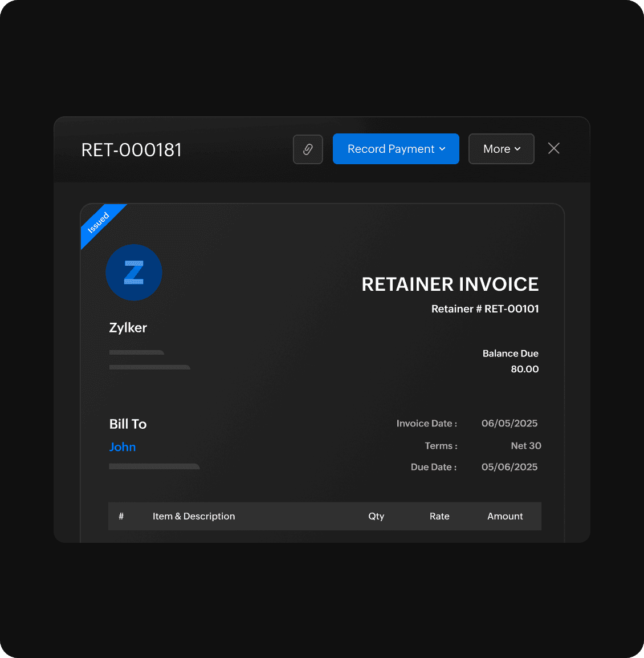The height and width of the screenshot is (658, 644).
Task: Click the Rate column header
Action: [x=439, y=516]
